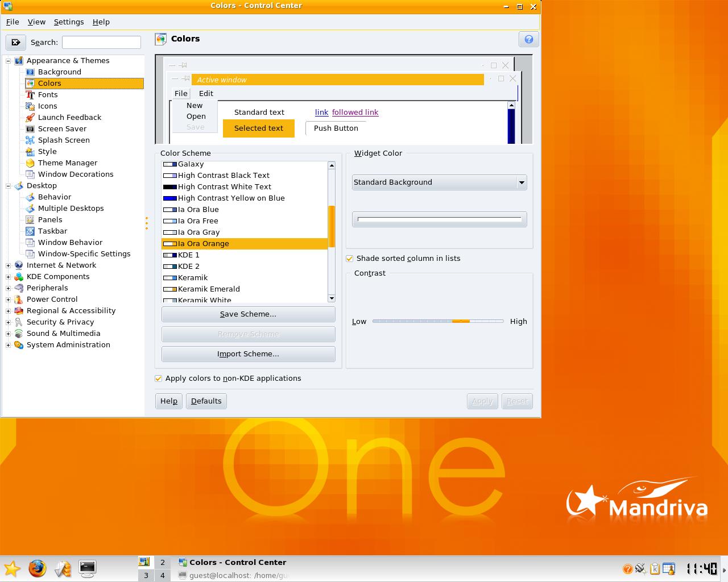Click Import Scheme button
The width and height of the screenshot is (728, 582).
pyautogui.click(x=248, y=354)
